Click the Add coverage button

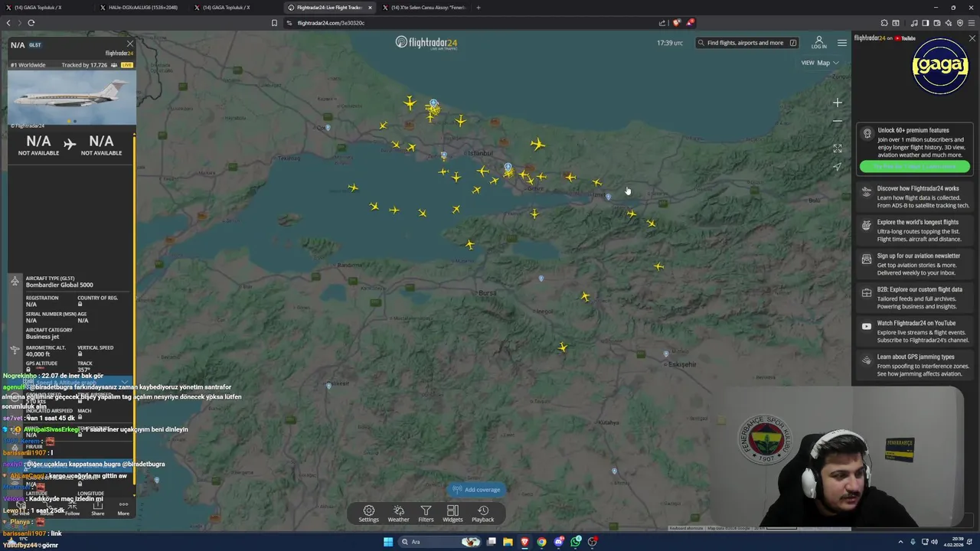[476, 490]
